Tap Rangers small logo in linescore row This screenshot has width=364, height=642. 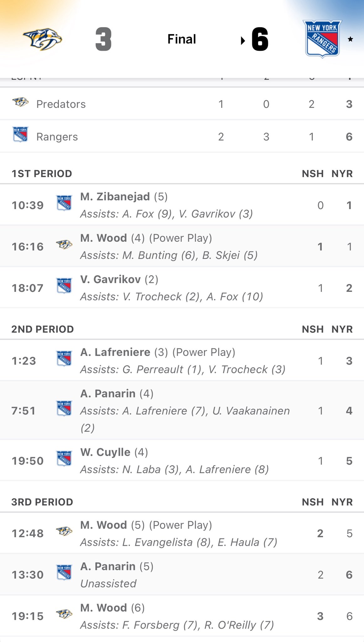20,134
